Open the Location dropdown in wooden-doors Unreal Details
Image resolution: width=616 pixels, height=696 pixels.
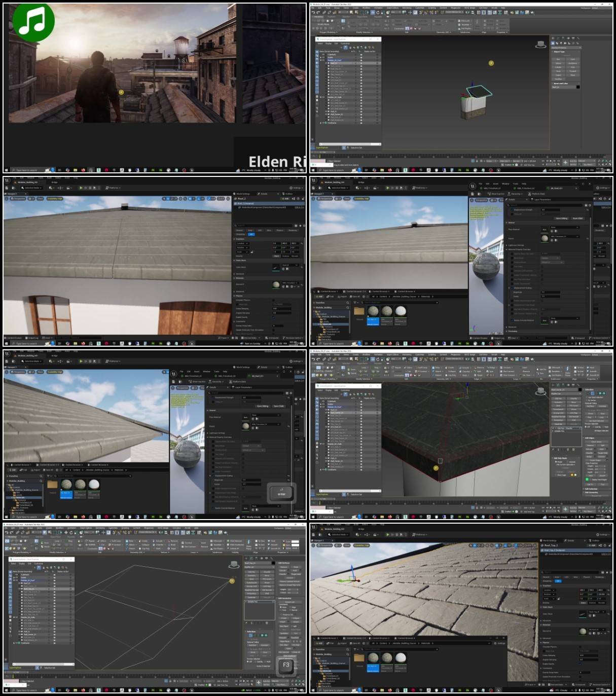pos(242,243)
